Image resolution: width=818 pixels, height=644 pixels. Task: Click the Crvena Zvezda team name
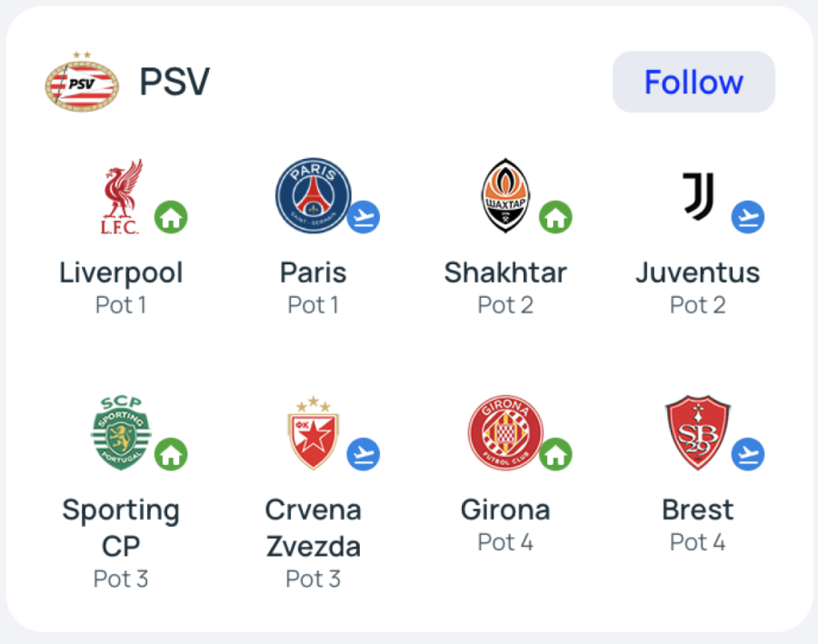click(x=313, y=528)
